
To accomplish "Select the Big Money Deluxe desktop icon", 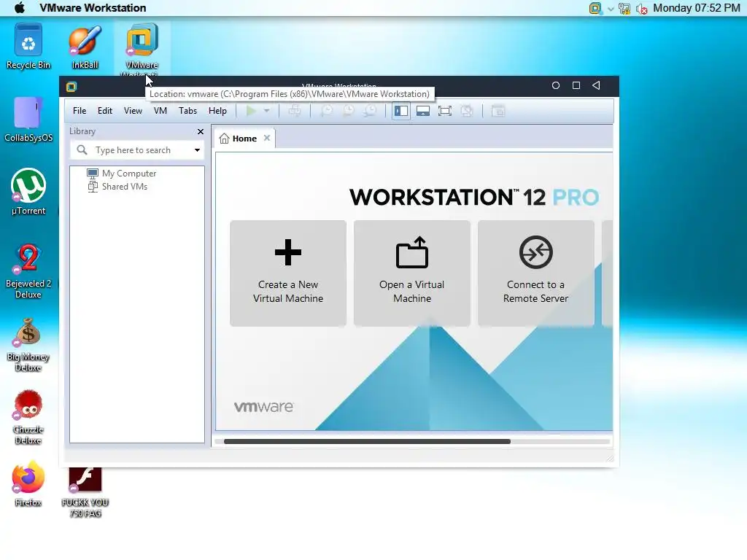I will tap(28, 344).
